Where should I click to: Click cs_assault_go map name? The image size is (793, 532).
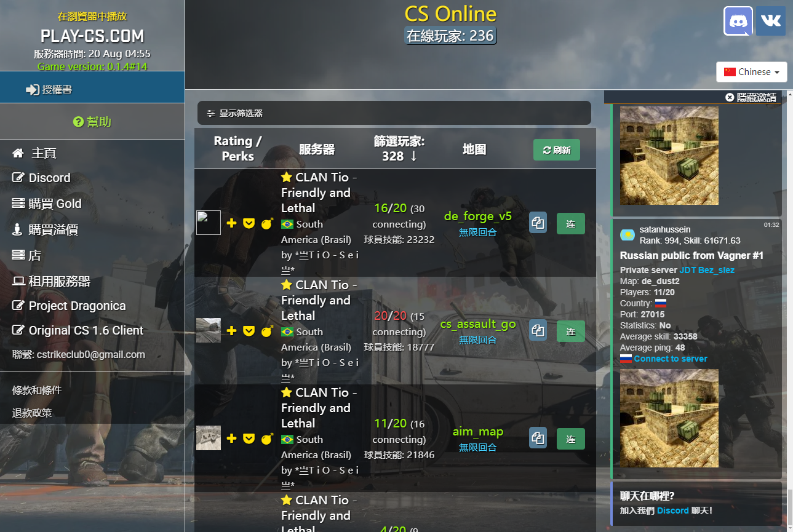coord(478,324)
